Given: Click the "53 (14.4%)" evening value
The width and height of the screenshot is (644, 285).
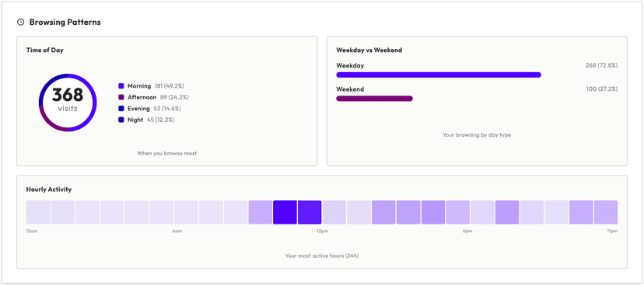Looking at the screenshot, I should pos(166,109).
